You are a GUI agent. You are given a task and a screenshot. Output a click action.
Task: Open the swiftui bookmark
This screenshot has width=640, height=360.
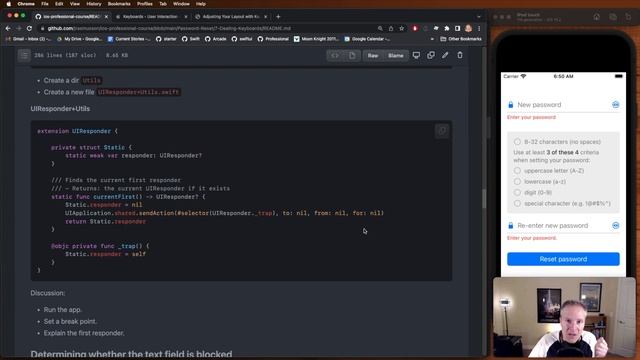[x=242, y=39]
